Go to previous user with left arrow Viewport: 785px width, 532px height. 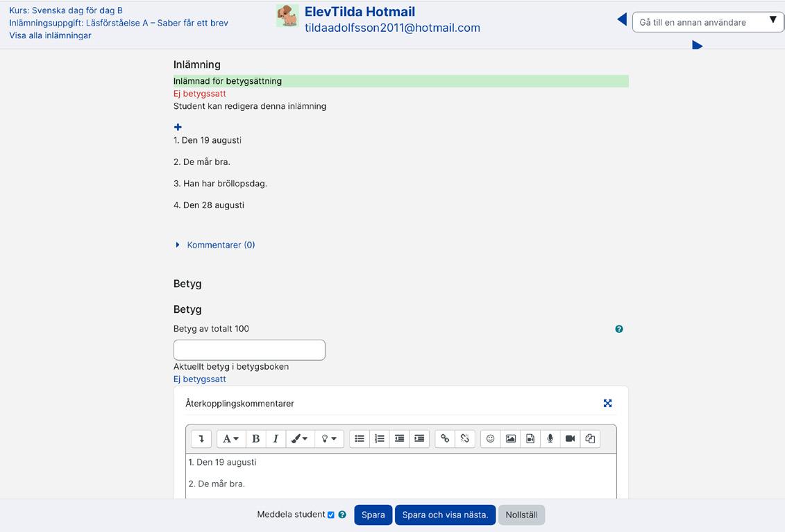[622, 19]
